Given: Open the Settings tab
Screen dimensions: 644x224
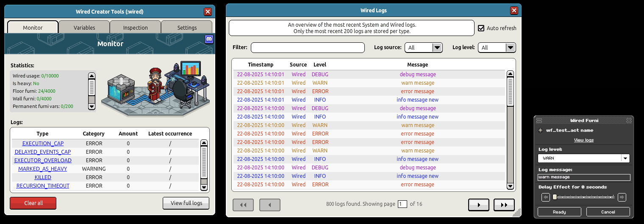Looking at the screenshot, I should [x=187, y=28].
